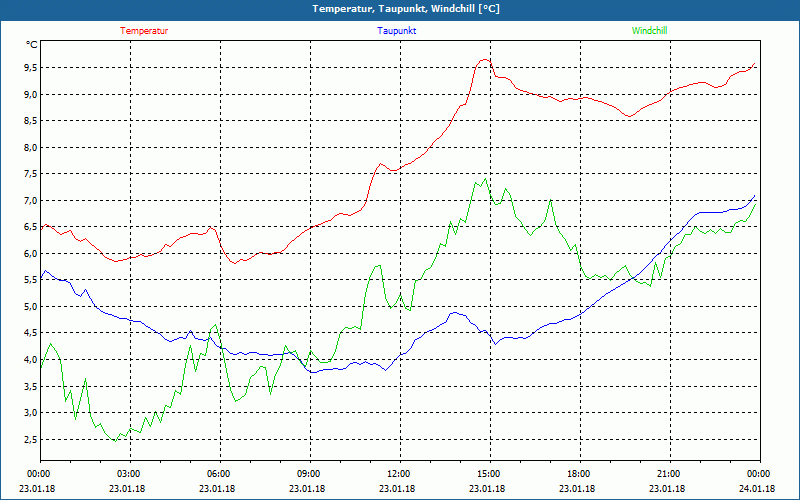Click the red Temperatur legend label
The image size is (800, 500).
pos(144,31)
